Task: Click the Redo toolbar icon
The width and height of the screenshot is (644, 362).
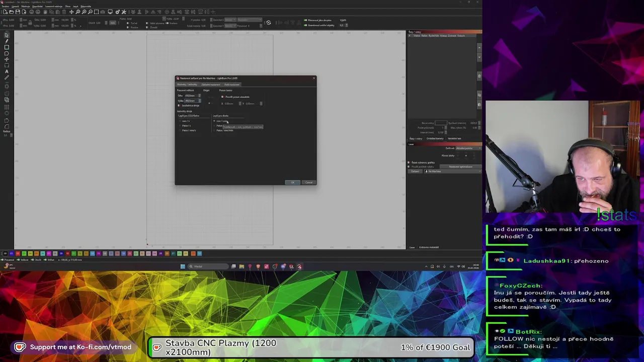Action: pyautogui.click(x=38, y=12)
